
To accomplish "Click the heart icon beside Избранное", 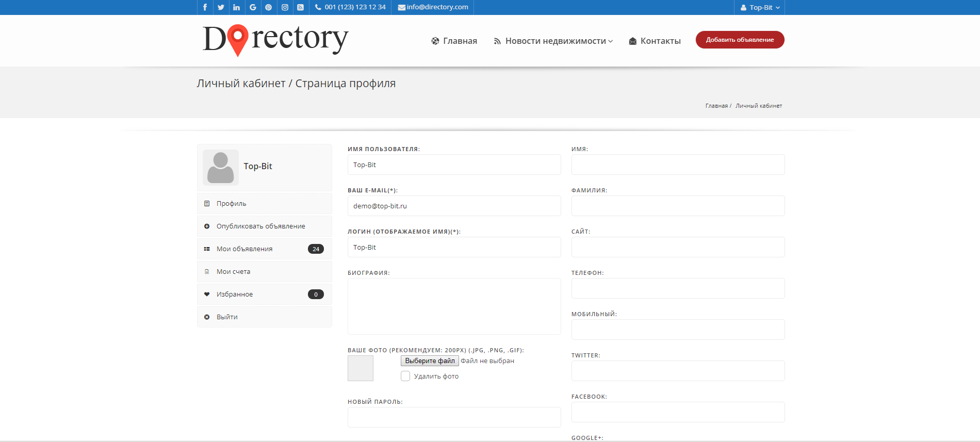I will coord(207,294).
